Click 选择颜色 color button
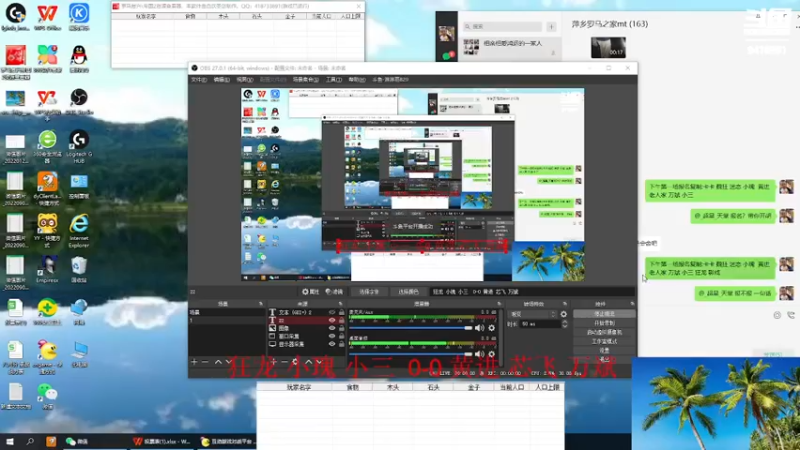The width and height of the screenshot is (800, 450). 408,292
